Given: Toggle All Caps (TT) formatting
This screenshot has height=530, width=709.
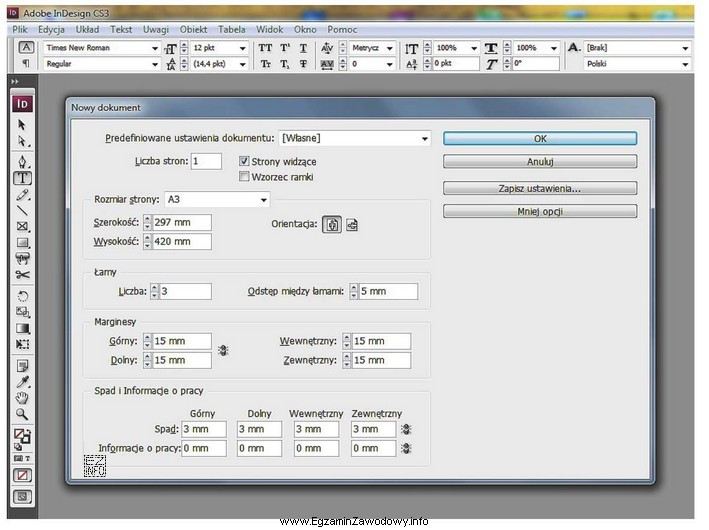Looking at the screenshot, I should [x=265, y=48].
